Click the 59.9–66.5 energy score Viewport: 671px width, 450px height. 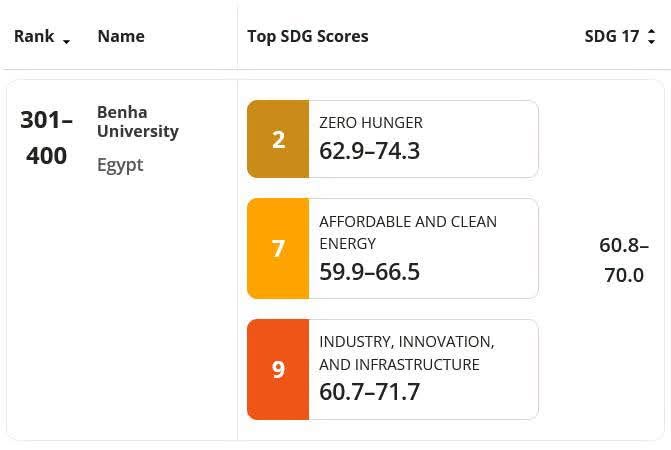[x=369, y=272]
